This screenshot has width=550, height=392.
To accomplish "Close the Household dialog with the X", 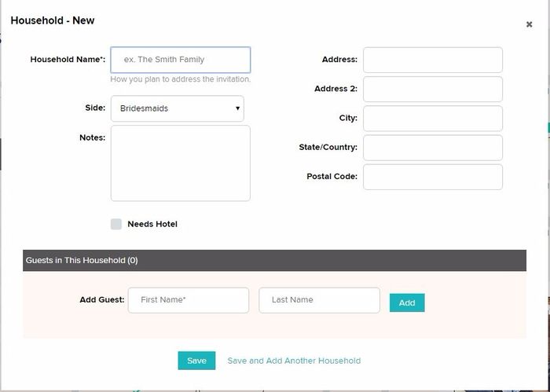I will (x=529, y=24).
